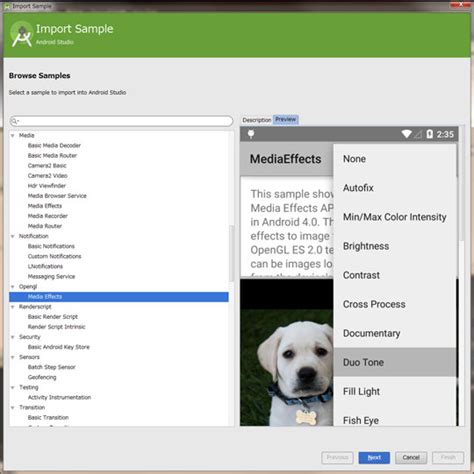Collapse the Transition category
Image resolution: width=474 pixels, height=474 pixels.
[x=13, y=408]
